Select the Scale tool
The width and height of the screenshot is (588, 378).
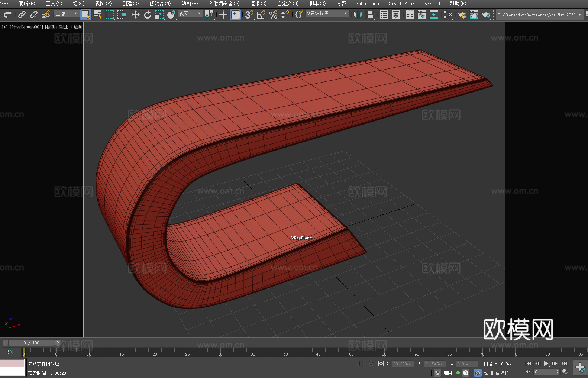[x=159, y=14]
